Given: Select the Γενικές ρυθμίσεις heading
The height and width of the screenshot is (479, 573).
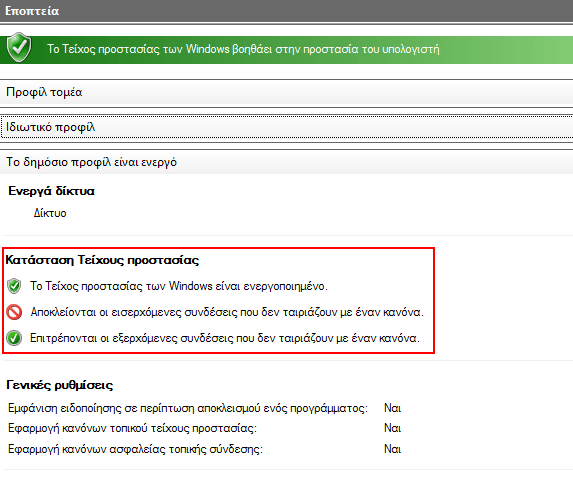Looking at the screenshot, I should pyautogui.click(x=60, y=385).
